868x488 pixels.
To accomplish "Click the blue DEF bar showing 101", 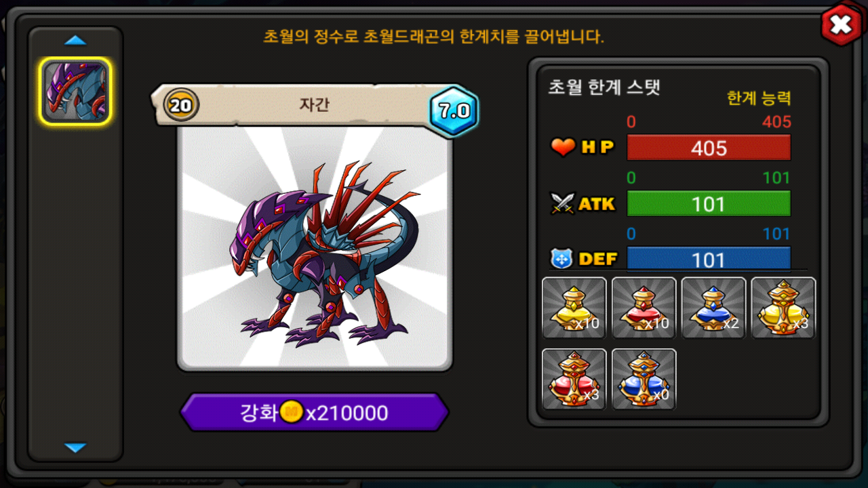I will 709,259.
